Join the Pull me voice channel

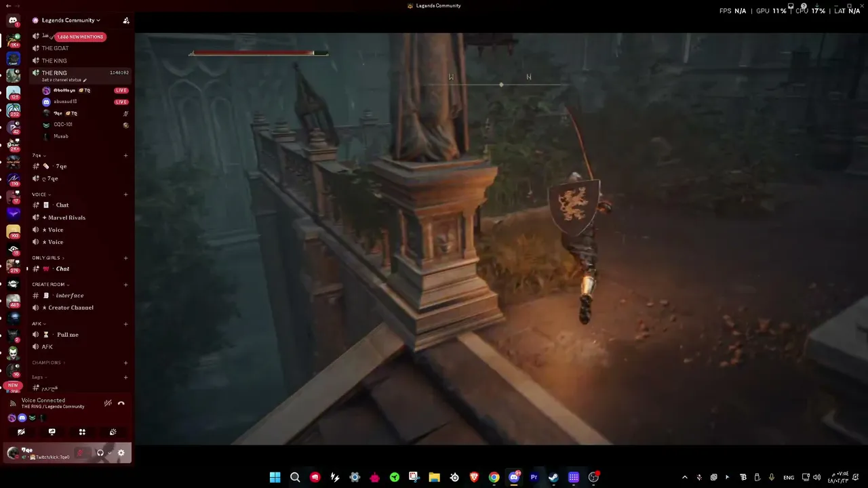(x=79, y=335)
